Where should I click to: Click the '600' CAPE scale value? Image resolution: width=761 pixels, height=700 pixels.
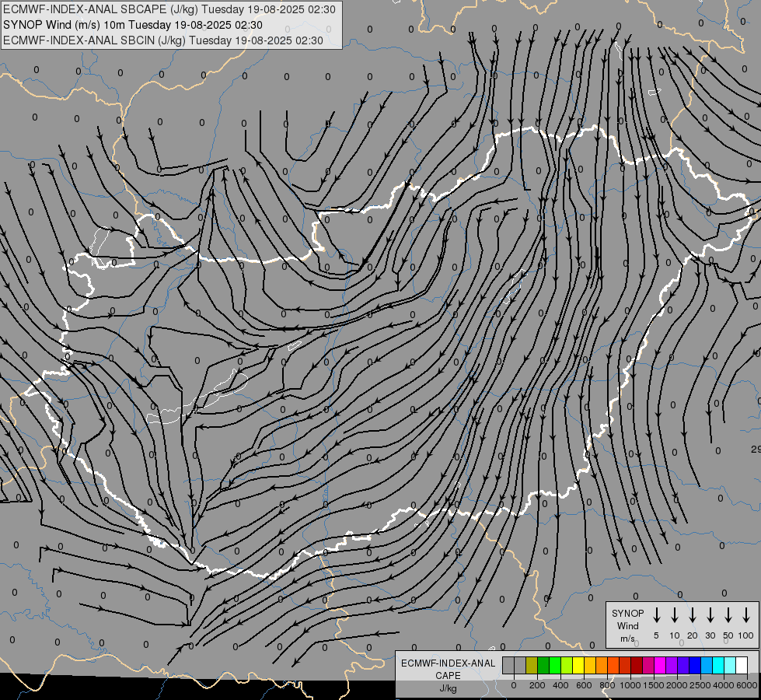[584, 685]
